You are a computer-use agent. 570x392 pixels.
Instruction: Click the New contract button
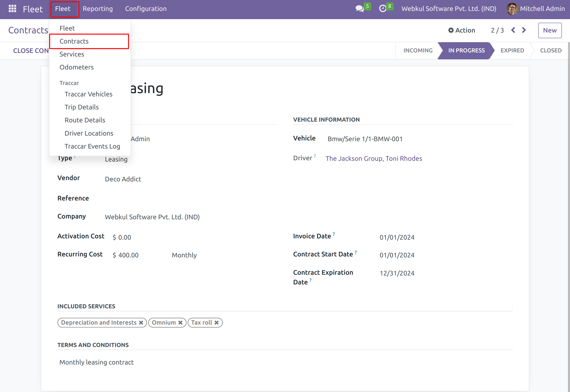(x=550, y=30)
